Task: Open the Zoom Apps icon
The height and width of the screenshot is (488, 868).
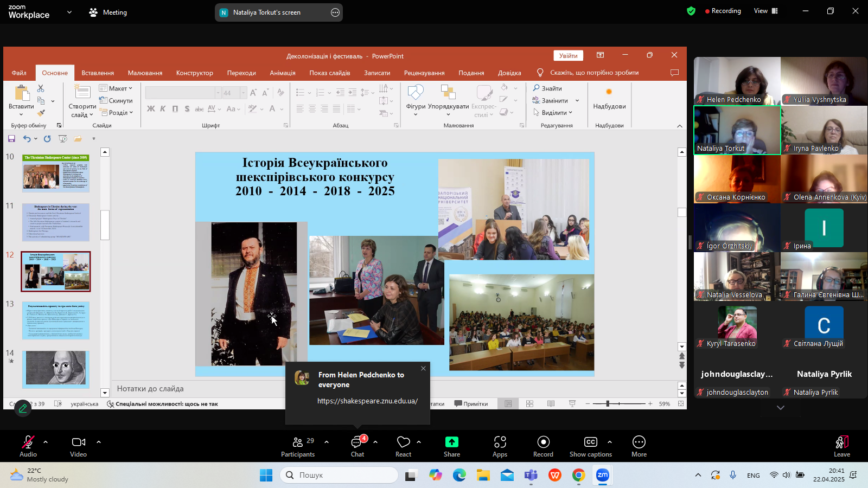Action: 500,442
